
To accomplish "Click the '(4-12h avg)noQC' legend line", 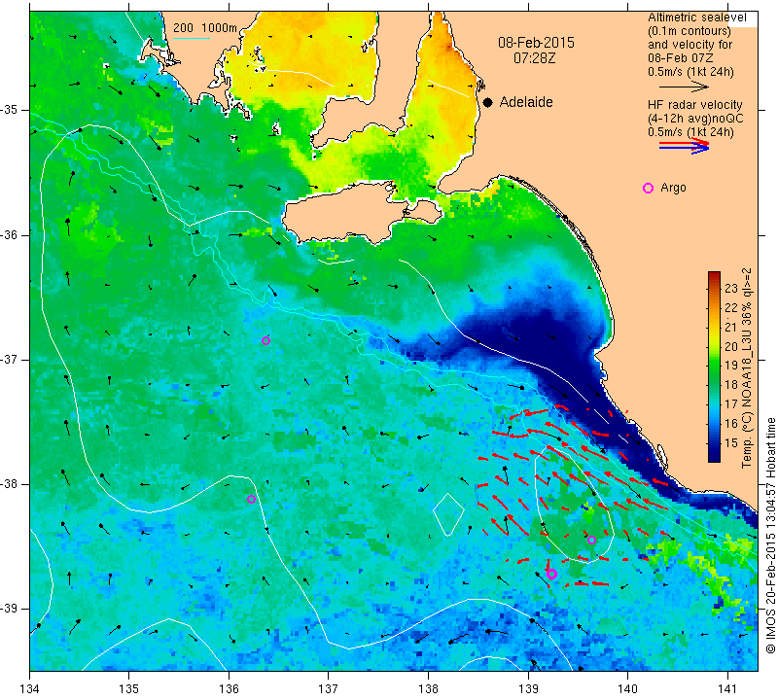I will pos(695,119).
